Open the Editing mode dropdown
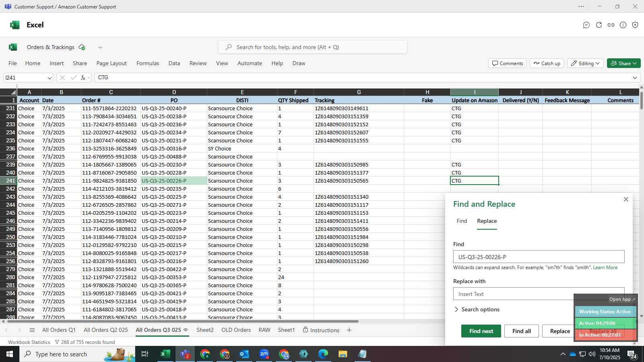The image size is (644, 362). 585,63
